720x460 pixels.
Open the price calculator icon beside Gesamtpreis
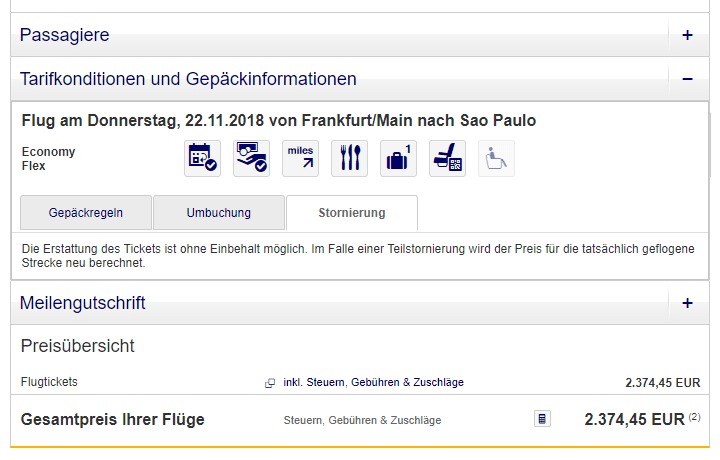tap(542, 419)
